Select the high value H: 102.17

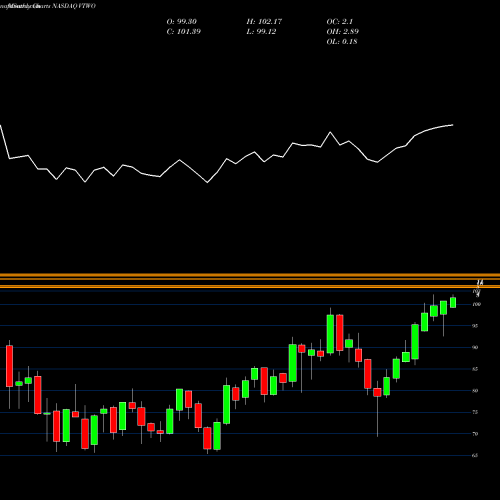pos(264,22)
